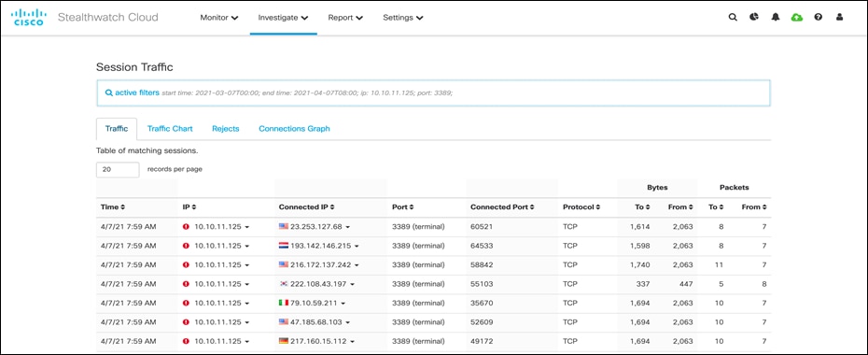
Task: Click the US flag beside 23.253.127.68
Action: click(x=284, y=226)
